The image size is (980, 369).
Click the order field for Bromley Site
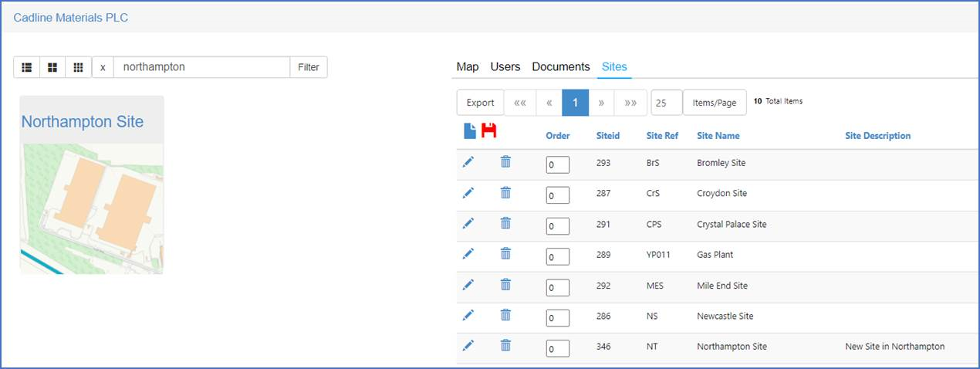pyautogui.click(x=557, y=164)
